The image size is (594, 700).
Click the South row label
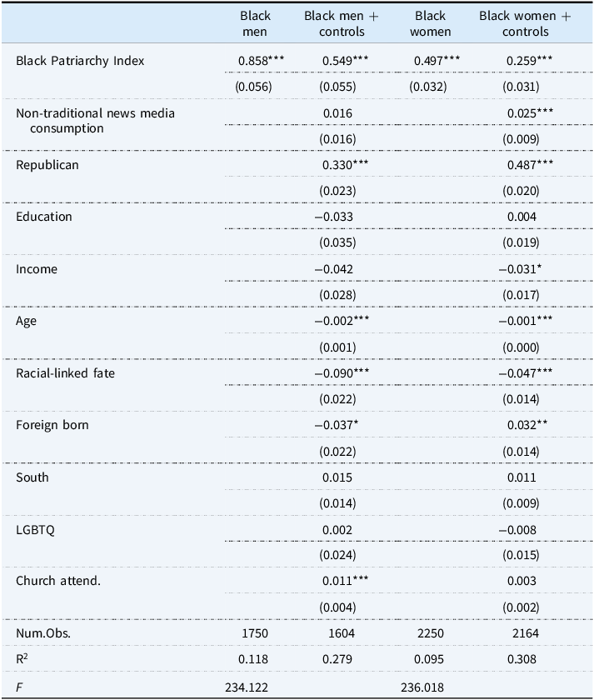pyautogui.click(x=32, y=477)
